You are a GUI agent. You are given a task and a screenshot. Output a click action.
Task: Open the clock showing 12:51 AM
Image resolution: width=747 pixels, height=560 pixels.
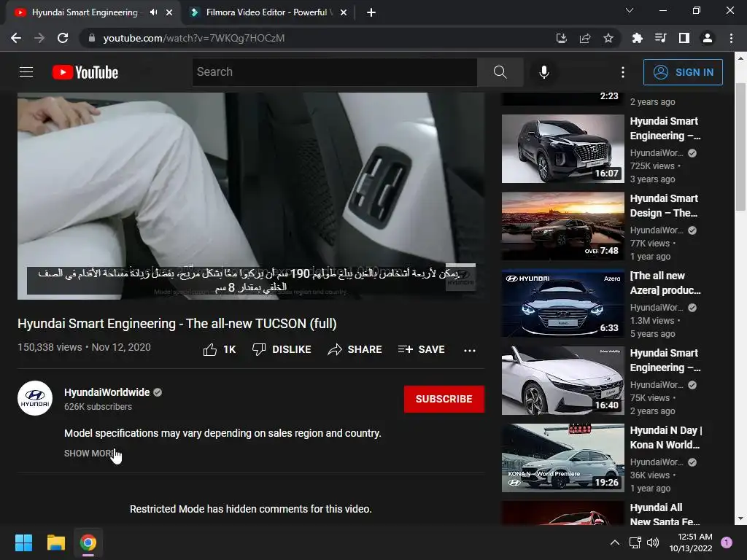pos(691,542)
